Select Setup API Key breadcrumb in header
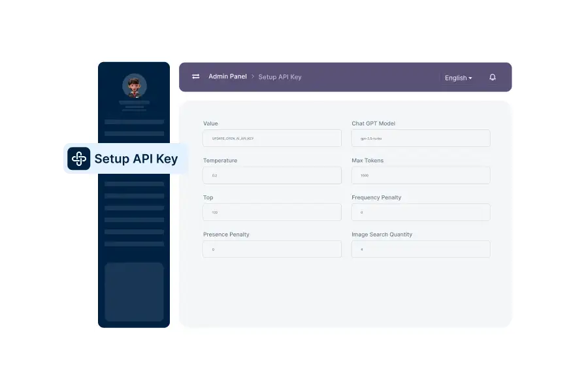The width and height of the screenshot is (588, 392). 280,77
